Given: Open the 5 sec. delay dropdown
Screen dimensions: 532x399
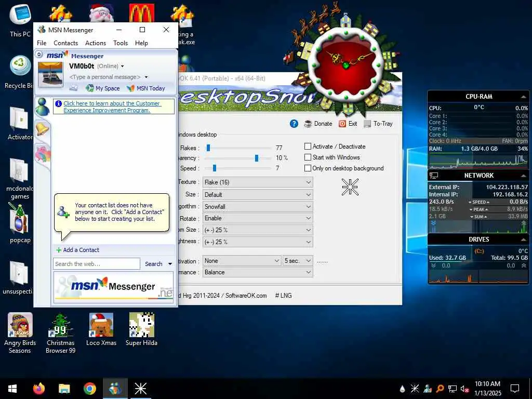Looking at the screenshot, I should [x=298, y=261].
